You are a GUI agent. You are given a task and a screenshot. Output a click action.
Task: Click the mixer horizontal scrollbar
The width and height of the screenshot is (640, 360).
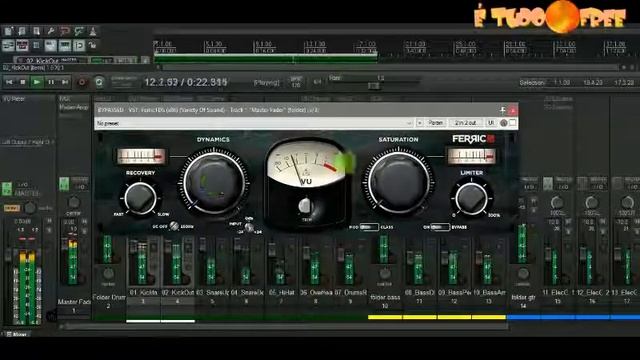click(x=286, y=326)
